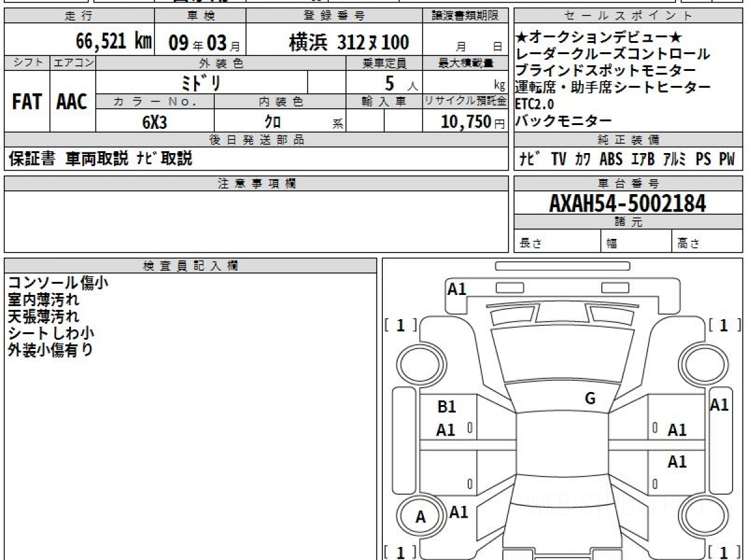747x560 pixels.
Task: Click the AAC air conditioner cell
Action: [72, 102]
